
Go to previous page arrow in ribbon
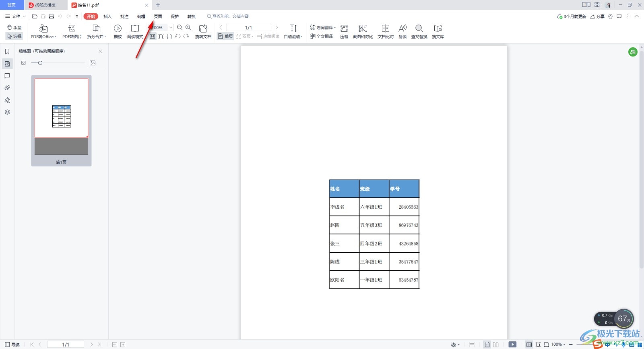tap(221, 27)
